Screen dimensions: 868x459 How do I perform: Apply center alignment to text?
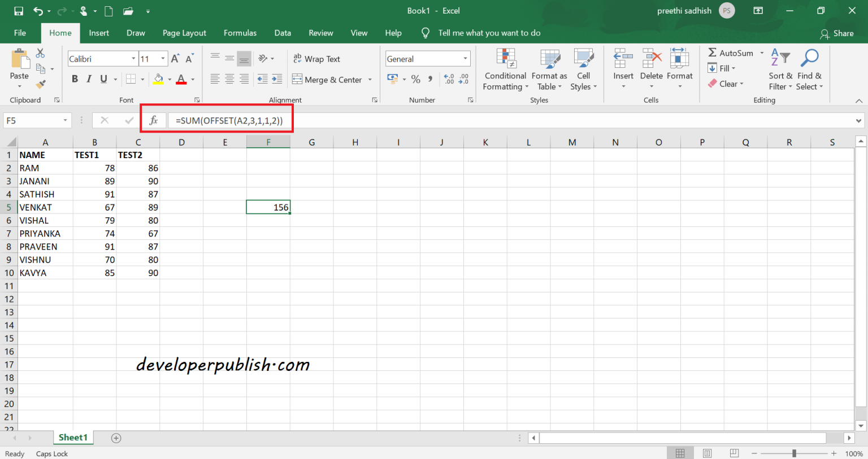(229, 79)
